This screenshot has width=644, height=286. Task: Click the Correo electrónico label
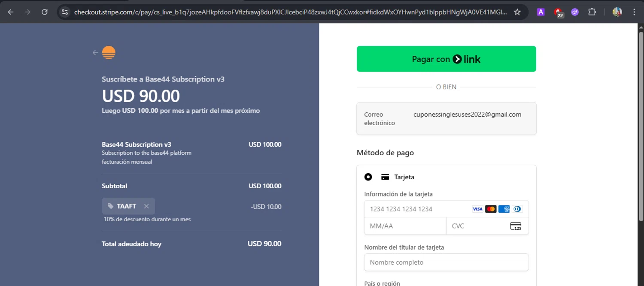click(x=380, y=119)
